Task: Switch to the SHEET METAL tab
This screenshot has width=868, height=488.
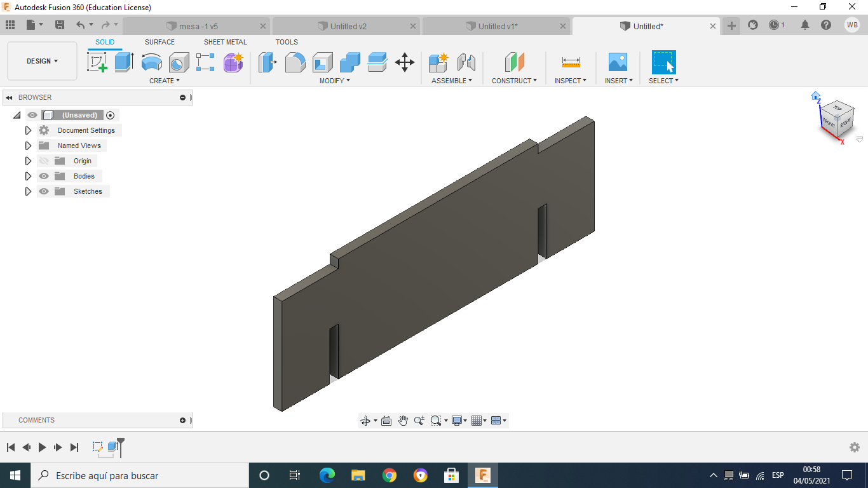Action: coord(226,42)
